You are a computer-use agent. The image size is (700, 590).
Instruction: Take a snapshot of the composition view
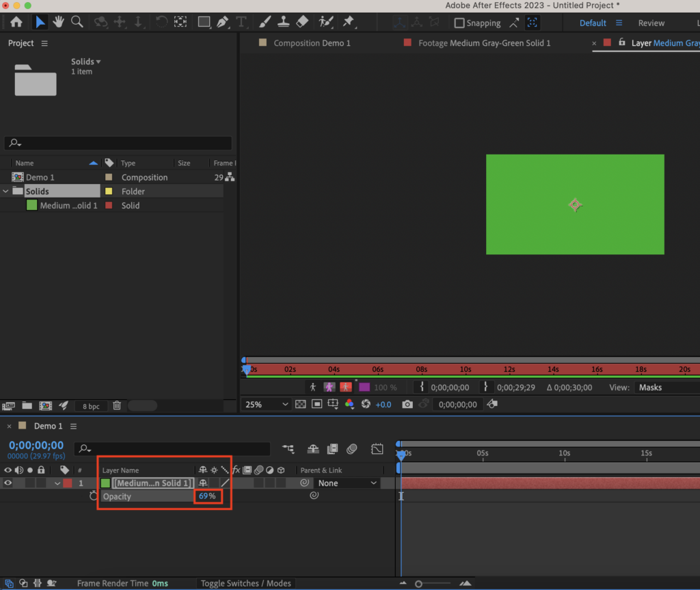[407, 404]
